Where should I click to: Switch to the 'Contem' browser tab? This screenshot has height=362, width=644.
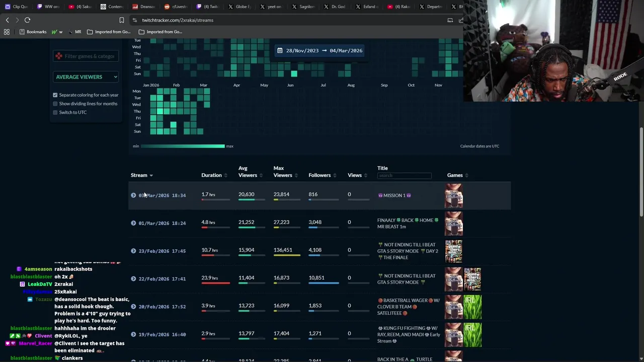click(x=112, y=7)
